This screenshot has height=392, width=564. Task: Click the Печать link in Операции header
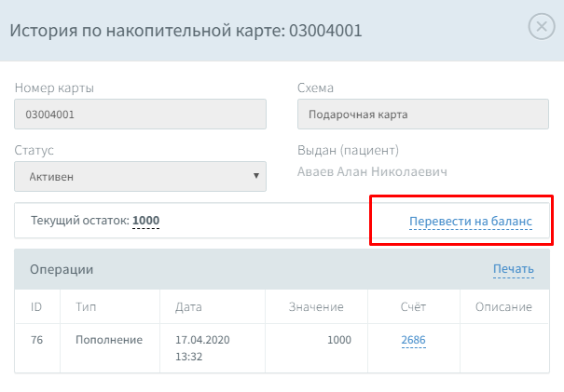(514, 269)
